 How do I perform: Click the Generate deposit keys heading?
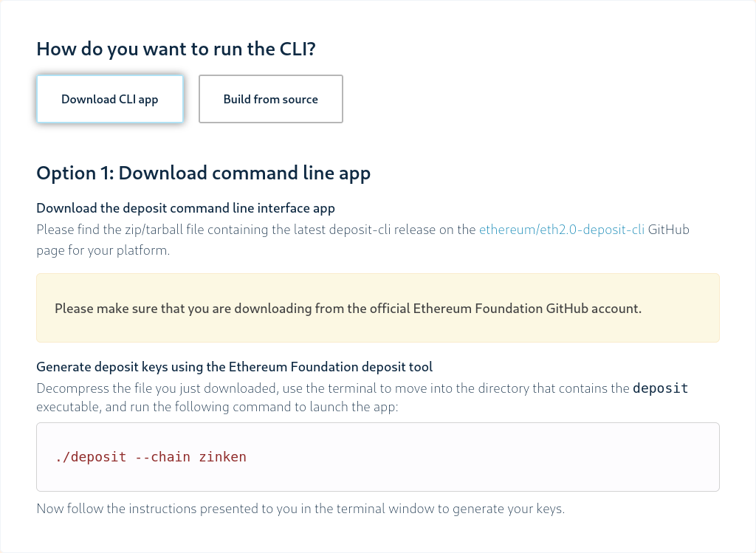click(233, 366)
